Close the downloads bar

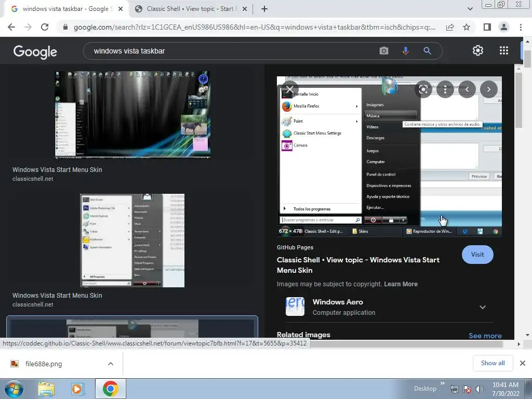click(523, 363)
